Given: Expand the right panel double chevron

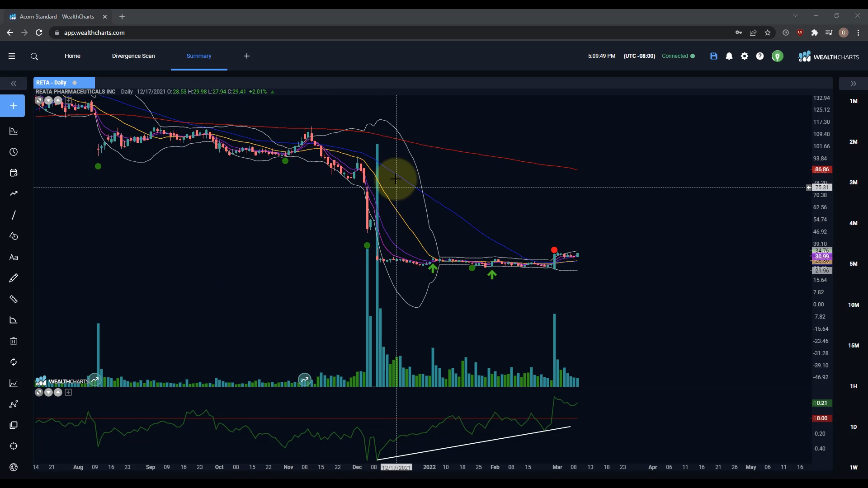Looking at the screenshot, I should coord(853,84).
